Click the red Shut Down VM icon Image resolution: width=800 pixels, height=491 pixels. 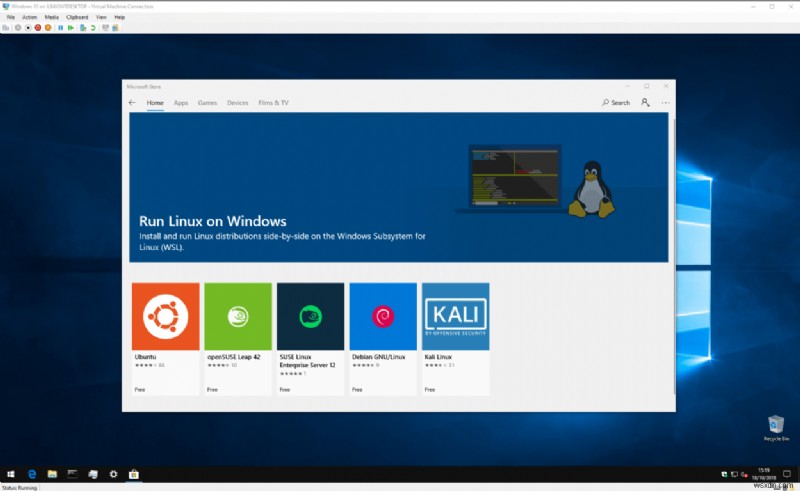tap(38, 28)
